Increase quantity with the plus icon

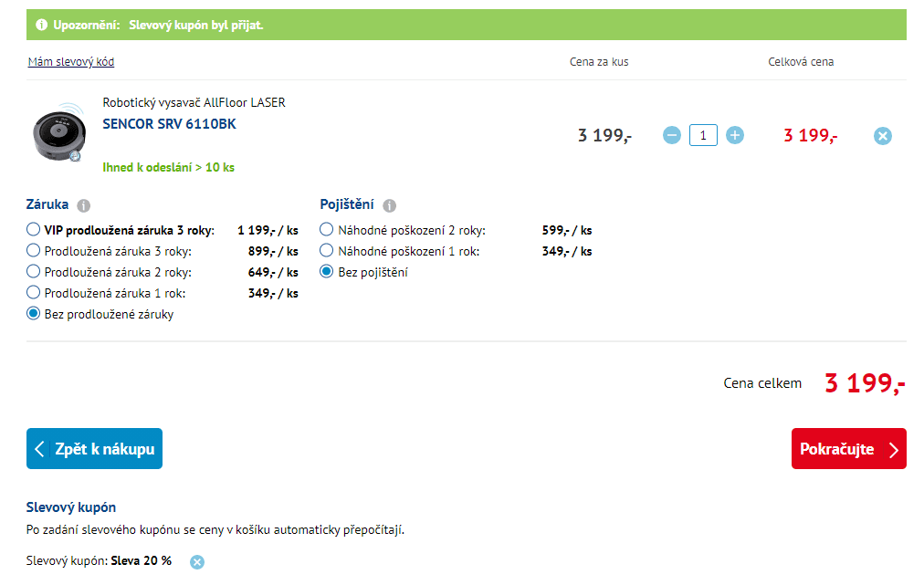[735, 135]
